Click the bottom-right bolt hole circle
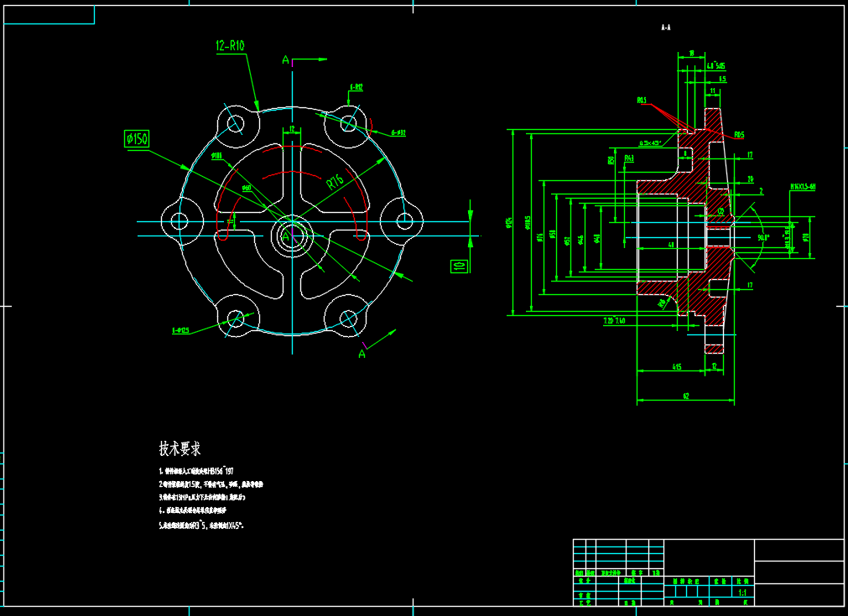This screenshot has height=616, width=848. coord(348,318)
